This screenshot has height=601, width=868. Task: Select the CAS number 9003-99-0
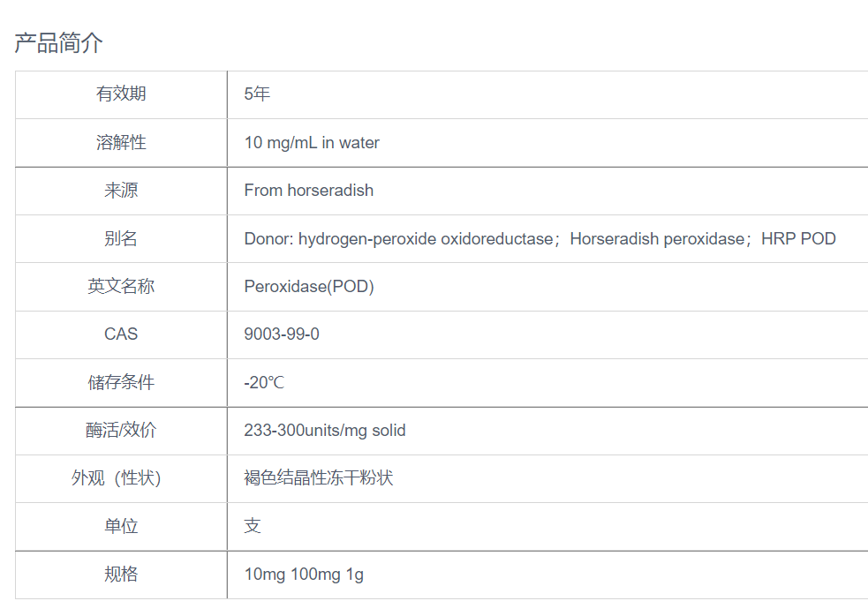[x=282, y=334]
